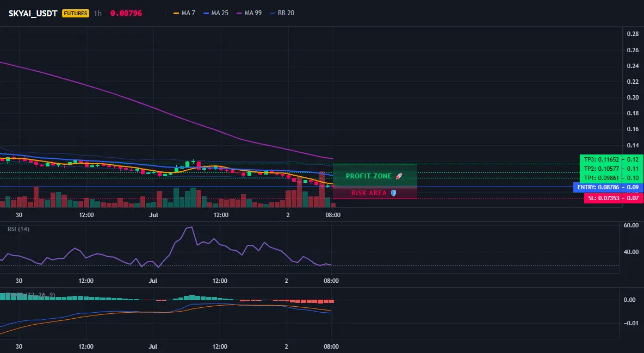
Task: Click the rocket icon in PROFIT ZONE
Action: click(399, 176)
